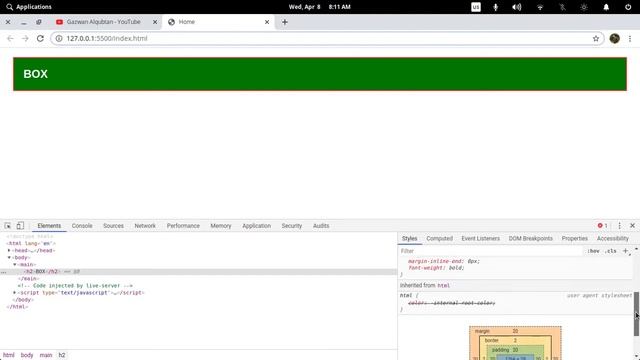This screenshot has width=640, height=360.
Task: Toggle :hov element state panel
Action: point(593,251)
